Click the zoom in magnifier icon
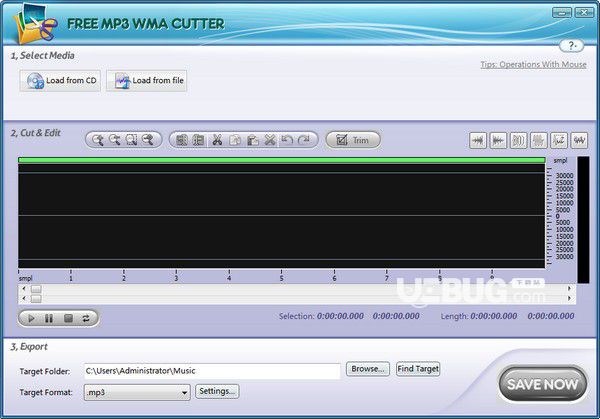Image resolution: width=600 pixels, height=419 pixels. (98, 140)
